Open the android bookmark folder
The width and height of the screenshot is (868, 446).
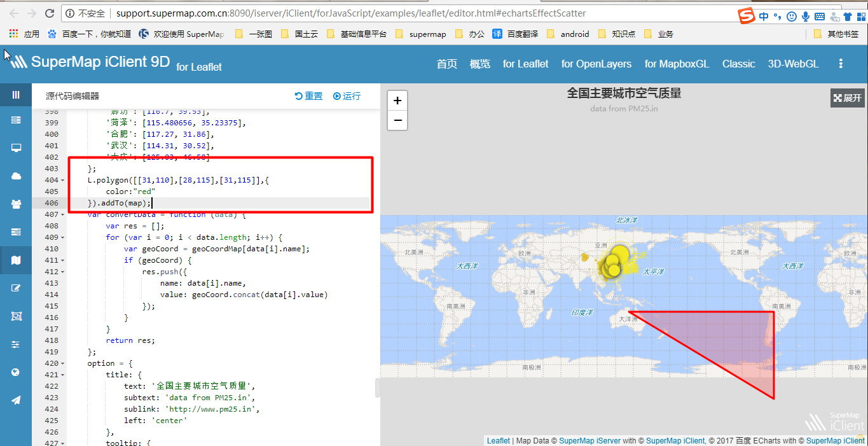click(x=568, y=34)
